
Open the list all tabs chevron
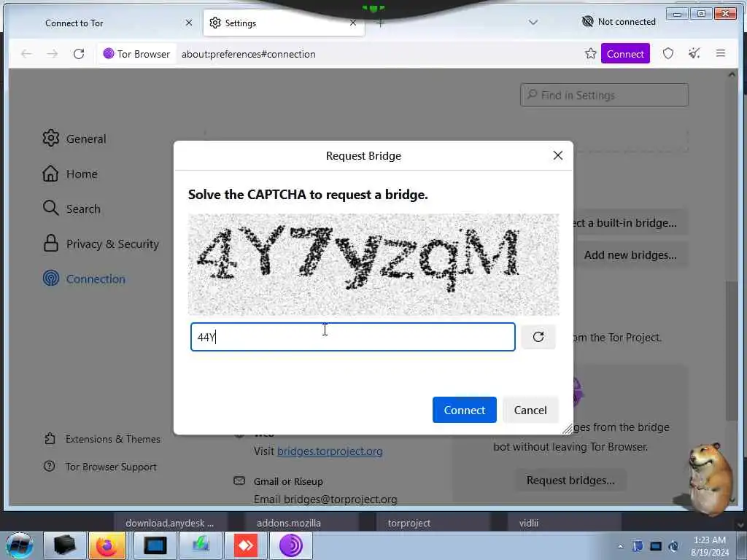tap(533, 23)
